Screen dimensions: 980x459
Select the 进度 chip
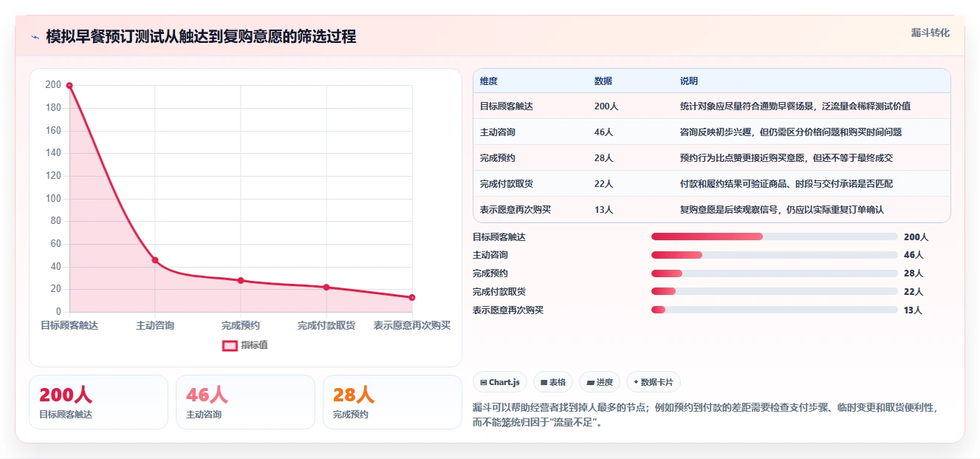tap(600, 382)
